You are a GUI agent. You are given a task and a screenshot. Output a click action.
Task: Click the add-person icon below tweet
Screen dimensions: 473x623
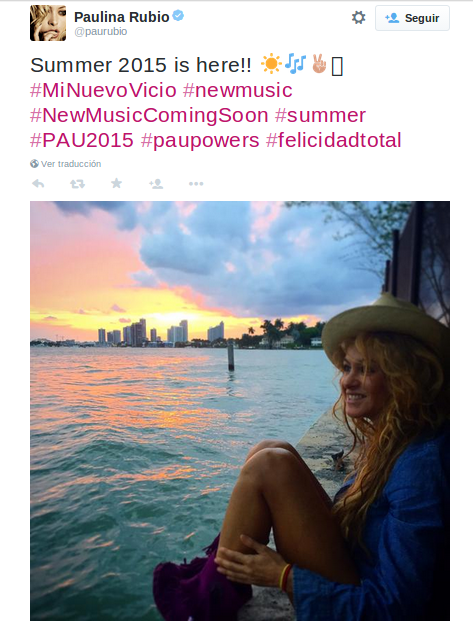[x=156, y=184]
